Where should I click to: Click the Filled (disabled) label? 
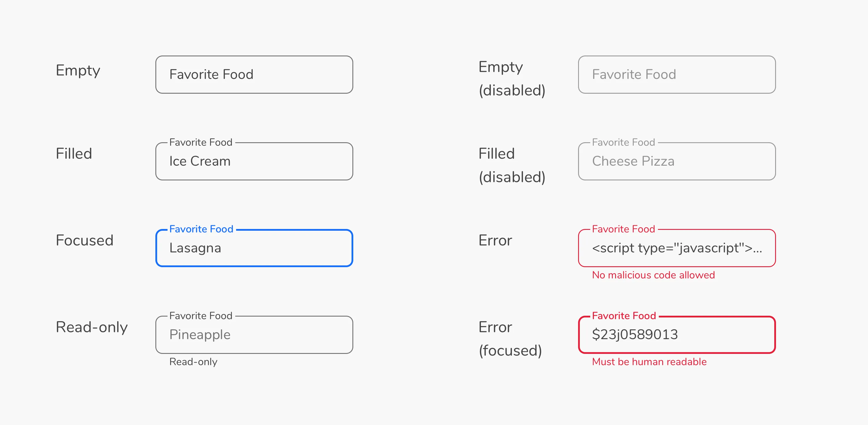pyautogui.click(x=512, y=165)
